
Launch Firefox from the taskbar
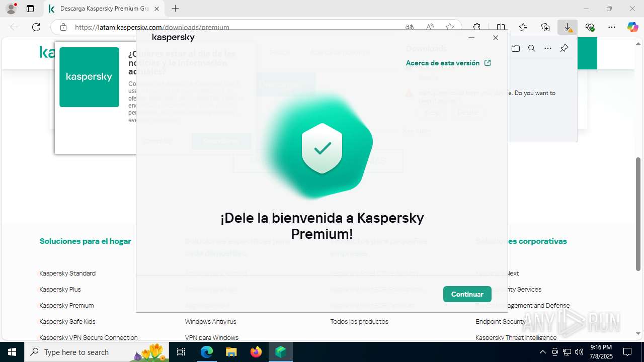[256, 352]
